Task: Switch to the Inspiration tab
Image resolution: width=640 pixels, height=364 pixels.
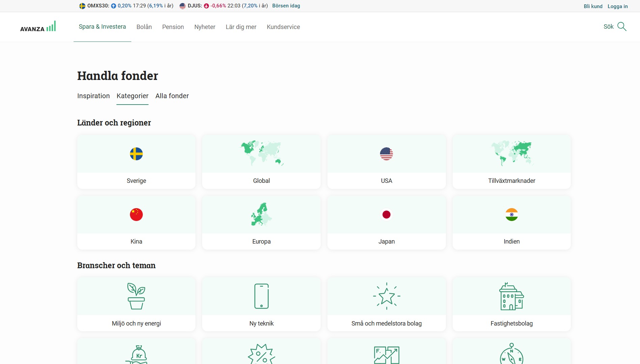Action: pyautogui.click(x=94, y=96)
